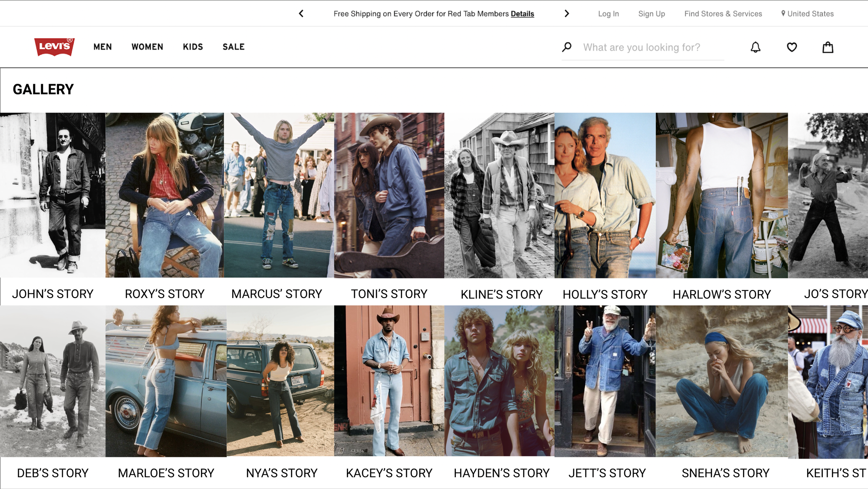868x489 pixels.
Task: Open the WOMEN menu
Action: pos(147,47)
